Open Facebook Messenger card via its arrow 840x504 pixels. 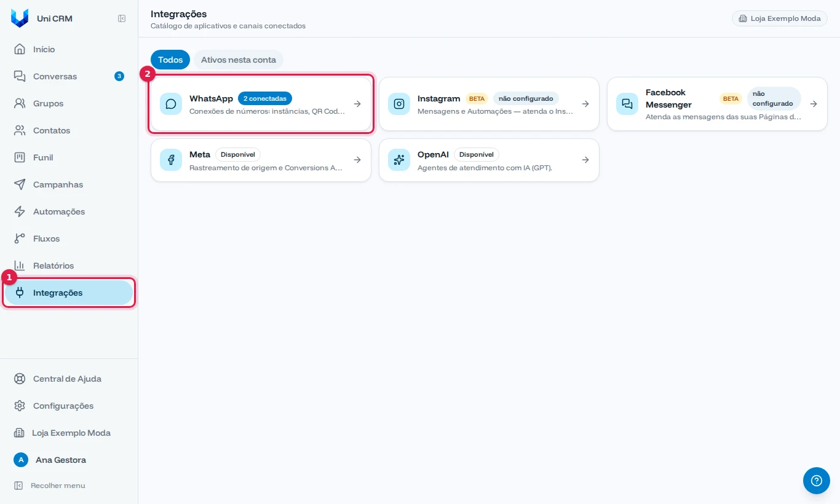point(814,104)
